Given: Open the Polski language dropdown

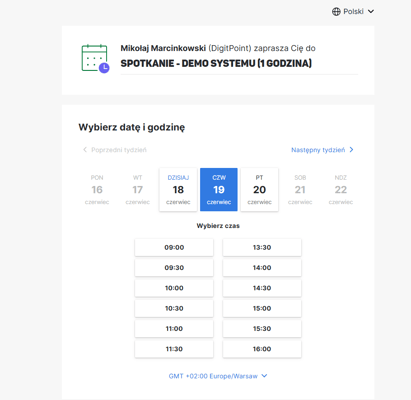Looking at the screenshot, I should (353, 12).
